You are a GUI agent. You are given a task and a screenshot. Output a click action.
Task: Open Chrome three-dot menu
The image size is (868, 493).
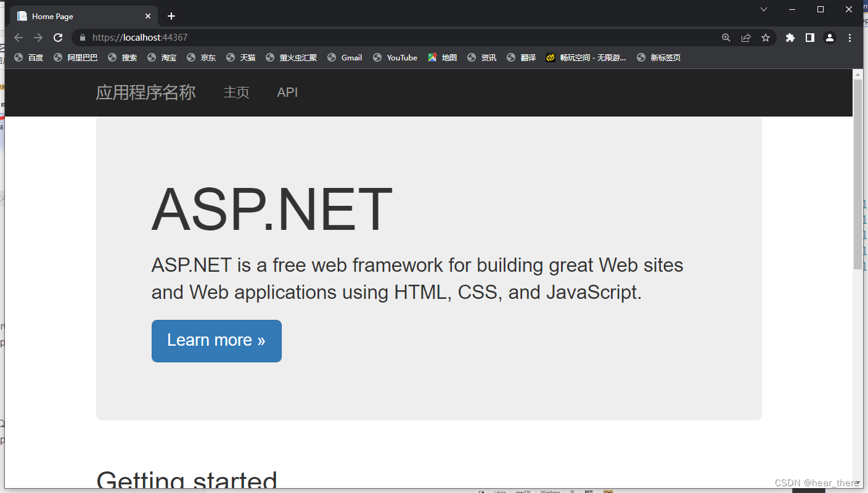tap(850, 38)
